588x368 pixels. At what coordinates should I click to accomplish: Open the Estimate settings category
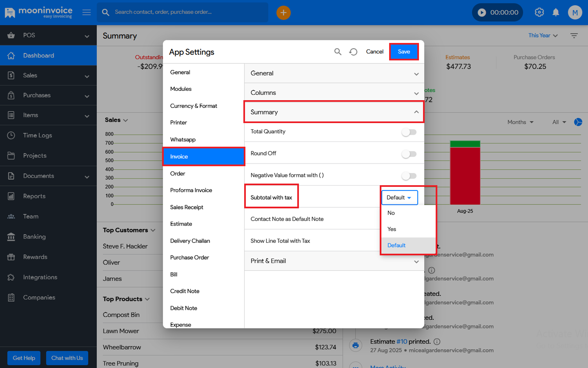pos(181,224)
